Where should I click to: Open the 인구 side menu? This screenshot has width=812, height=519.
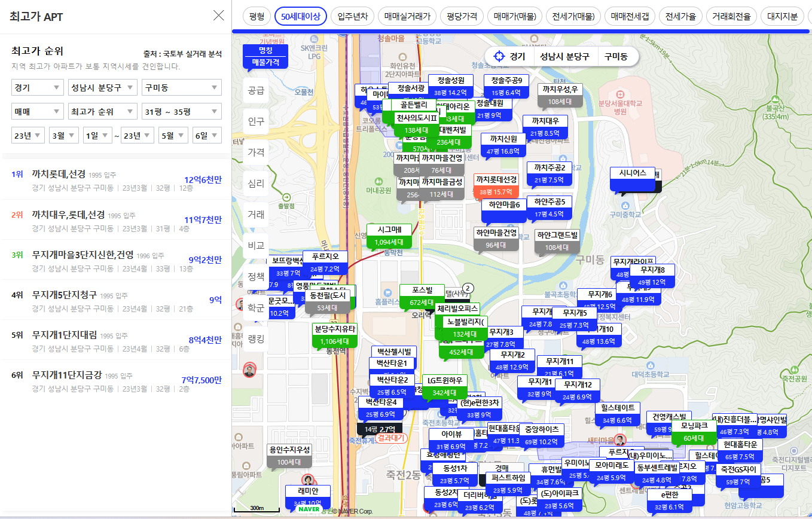pos(256,121)
